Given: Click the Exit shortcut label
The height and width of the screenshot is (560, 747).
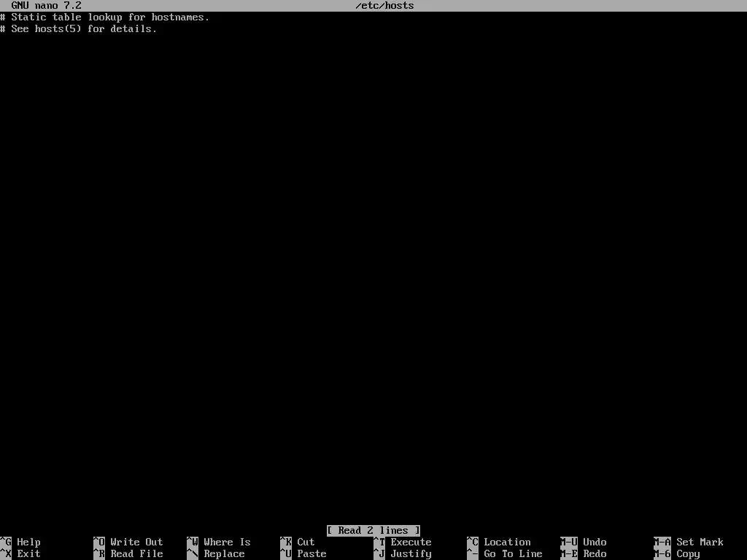Looking at the screenshot, I should [28, 554].
